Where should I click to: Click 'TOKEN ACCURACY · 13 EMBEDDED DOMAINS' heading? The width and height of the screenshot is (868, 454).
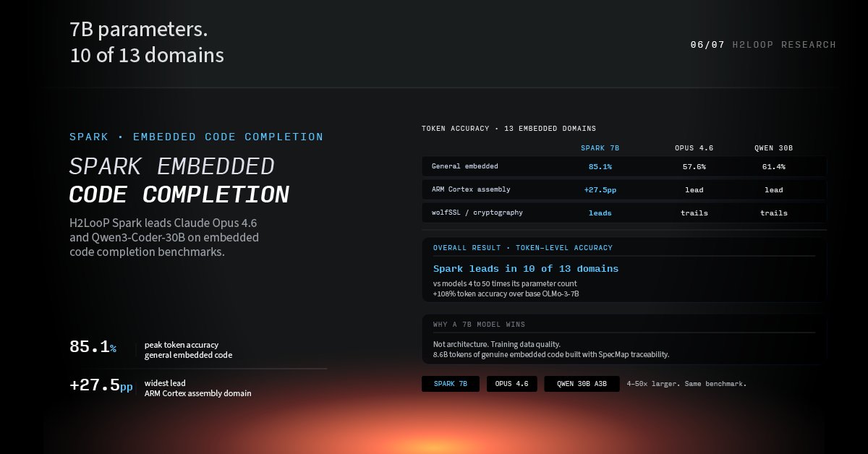point(509,129)
